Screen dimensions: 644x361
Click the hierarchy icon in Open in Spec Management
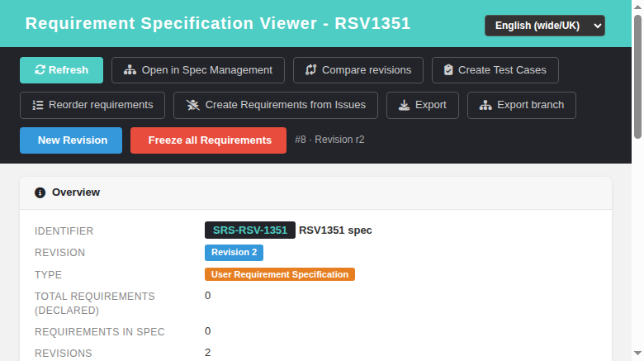click(x=130, y=70)
